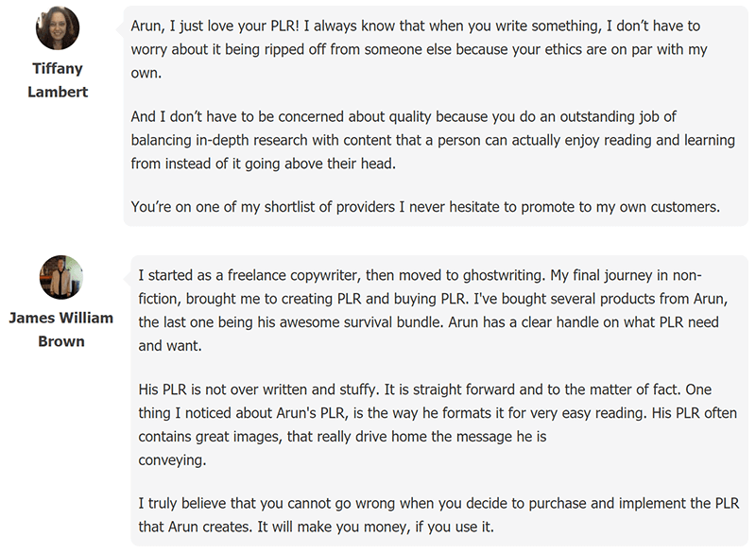This screenshot has height=554, width=756.
Task: Click the sentence 'You're on one of my shortlist'
Action: click(425, 207)
